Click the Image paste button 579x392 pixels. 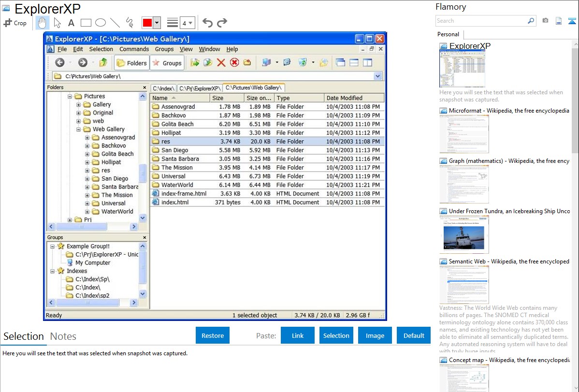[x=375, y=335]
